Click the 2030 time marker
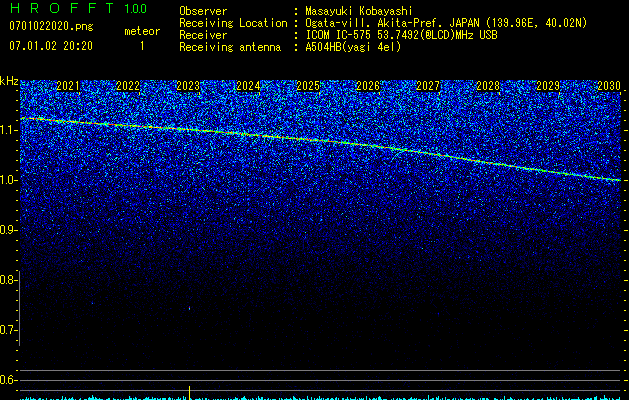The image size is (629, 400). (609, 86)
